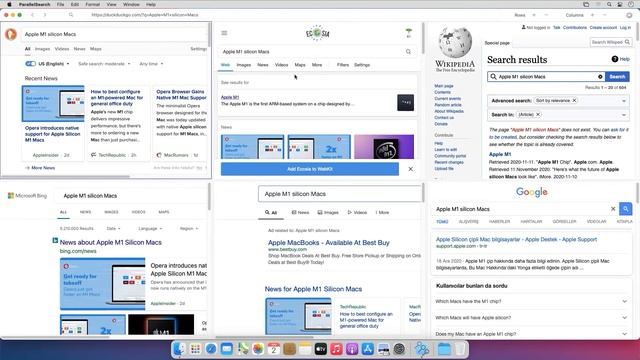Click the toolbar search magnifier icon
640x360 pixels.
click(71, 15)
